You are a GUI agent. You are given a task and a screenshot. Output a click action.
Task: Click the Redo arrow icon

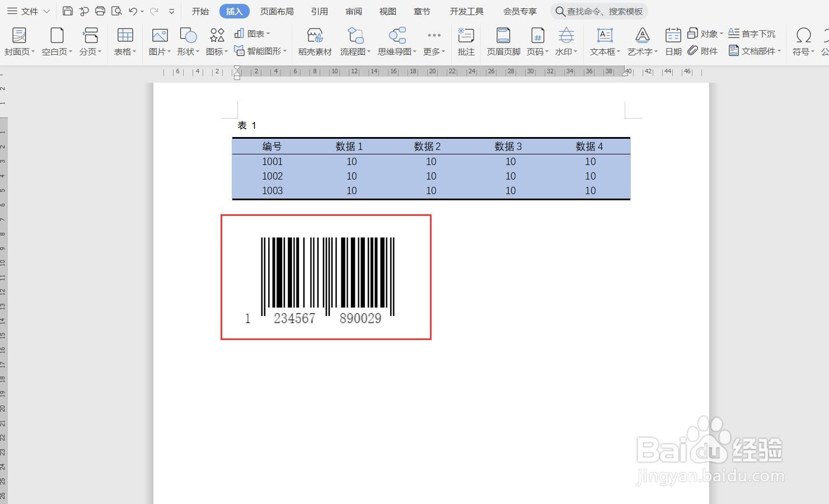click(154, 11)
